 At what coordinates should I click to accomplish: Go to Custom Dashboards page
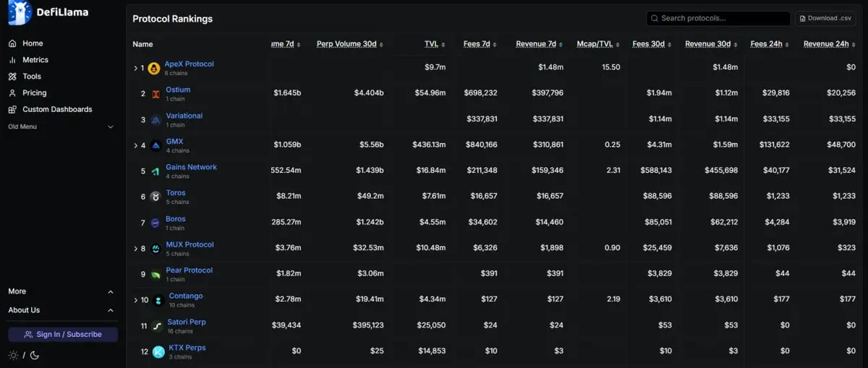click(x=57, y=109)
